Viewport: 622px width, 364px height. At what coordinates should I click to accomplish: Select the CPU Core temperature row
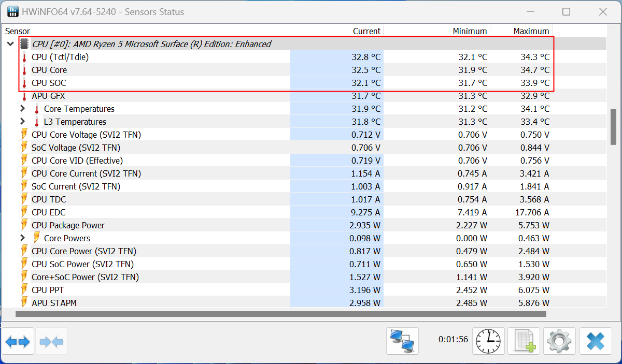[49, 70]
